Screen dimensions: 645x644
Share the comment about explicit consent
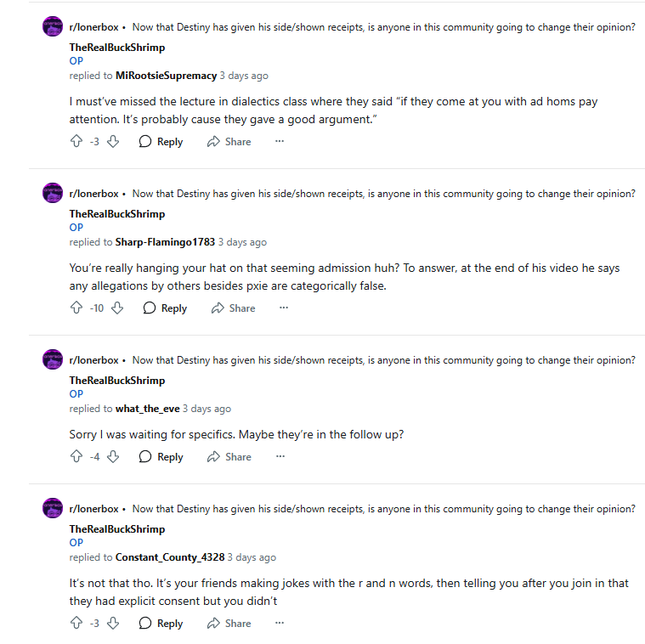pos(229,623)
